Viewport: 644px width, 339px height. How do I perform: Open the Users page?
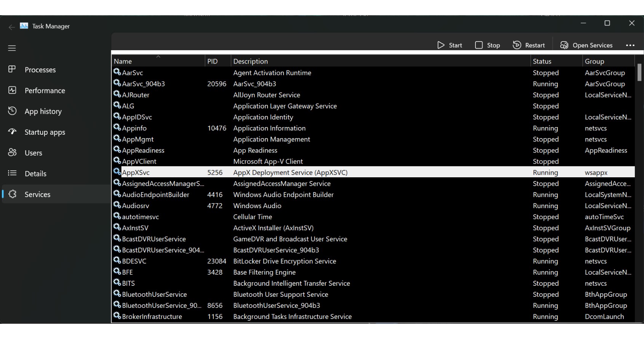(x=56, y=153)
